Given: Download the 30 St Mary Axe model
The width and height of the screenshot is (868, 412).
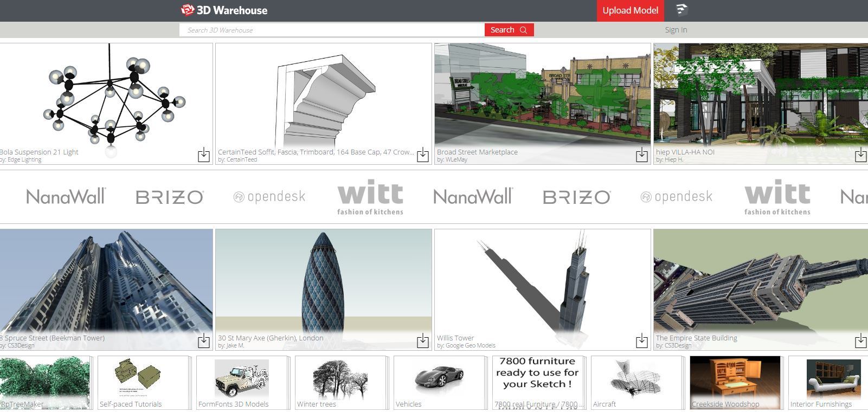Looking at the screenshot, I should tap(423, 341).
